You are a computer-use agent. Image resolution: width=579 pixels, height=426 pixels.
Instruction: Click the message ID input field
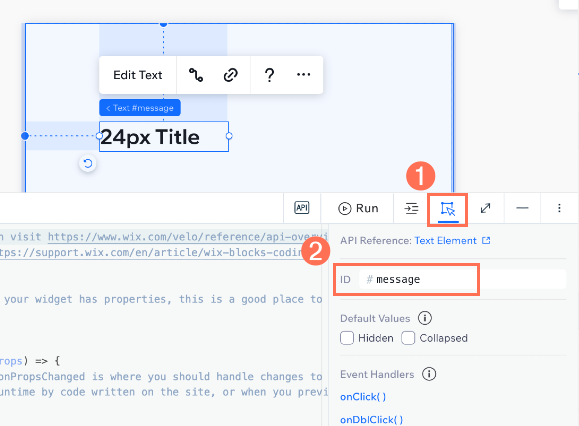[x=462, y=279]
